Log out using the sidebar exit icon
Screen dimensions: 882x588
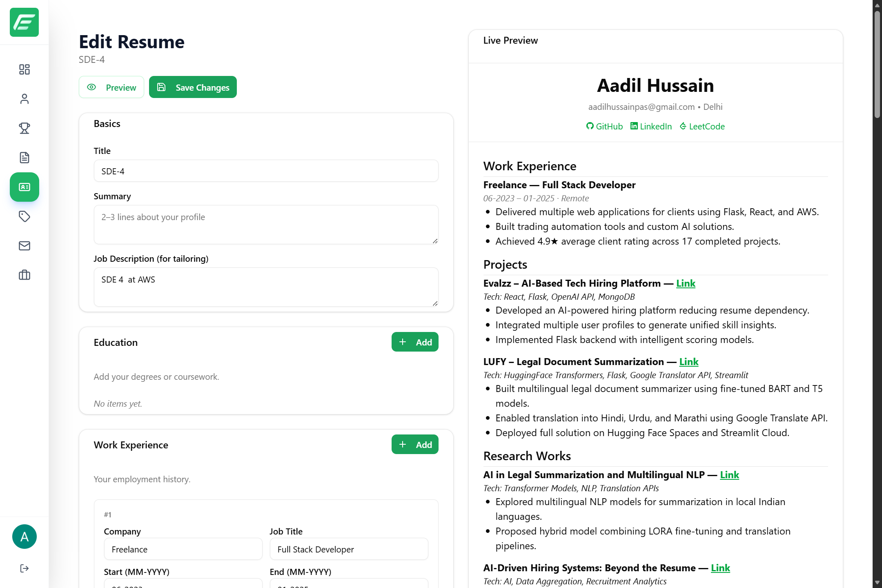coord(24,568)
